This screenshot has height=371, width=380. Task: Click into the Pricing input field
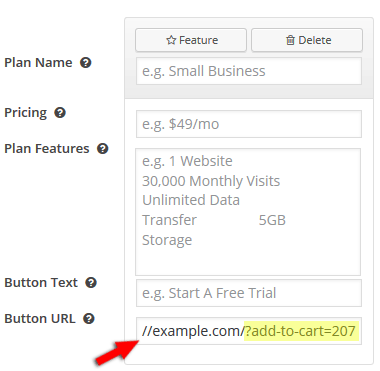249,124
